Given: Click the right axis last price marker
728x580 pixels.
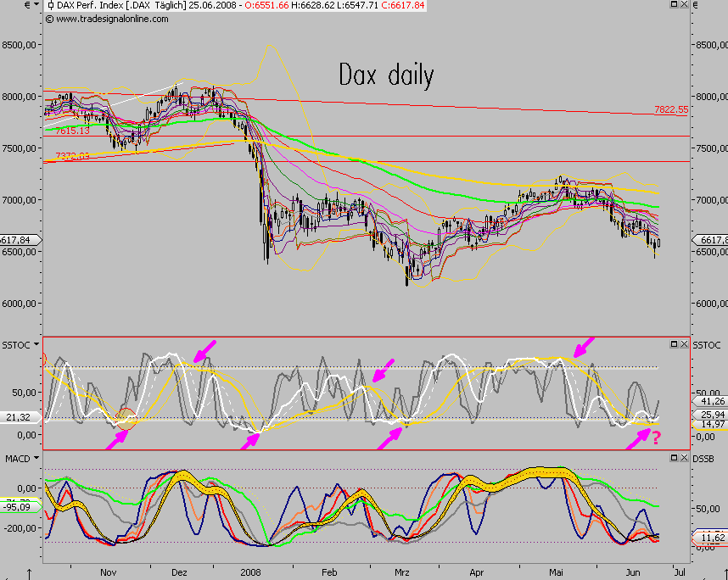Looking at the screenshot, I should click(710, 240).
